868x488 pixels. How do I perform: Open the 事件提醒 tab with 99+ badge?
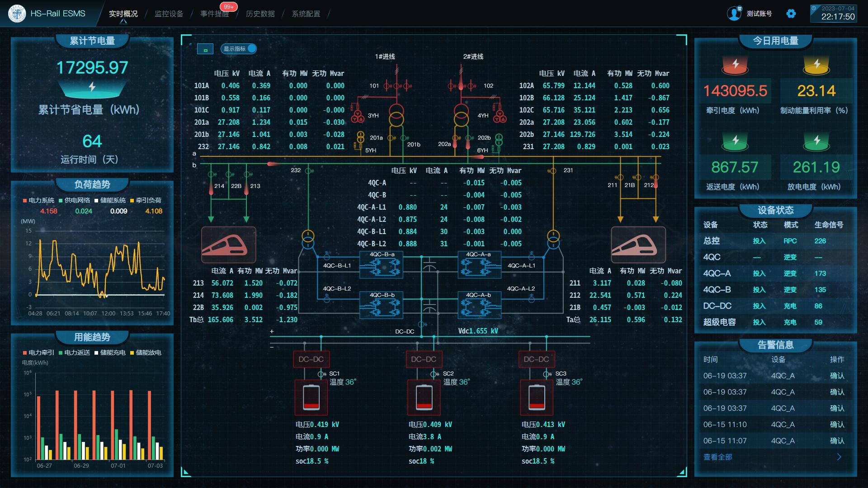coord(214,14)
